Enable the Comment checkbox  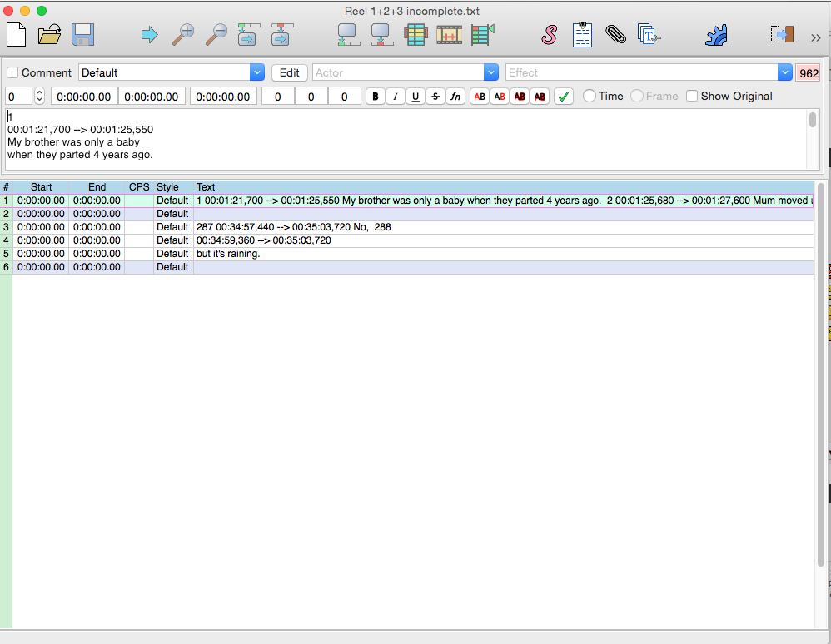(x=12, y=72)
